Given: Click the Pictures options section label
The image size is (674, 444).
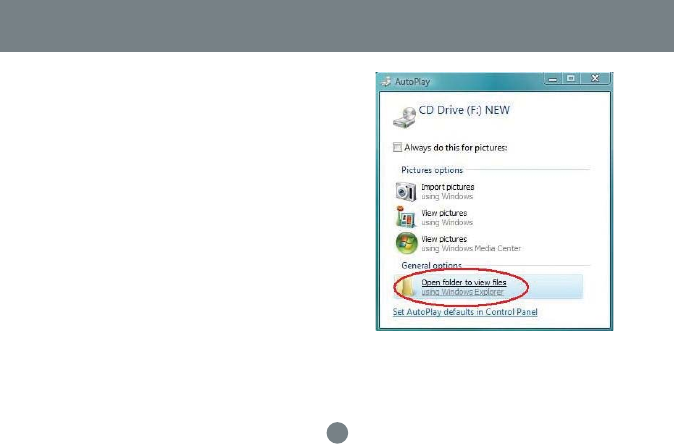Looking at the screenshot, I should coord(432,170).
